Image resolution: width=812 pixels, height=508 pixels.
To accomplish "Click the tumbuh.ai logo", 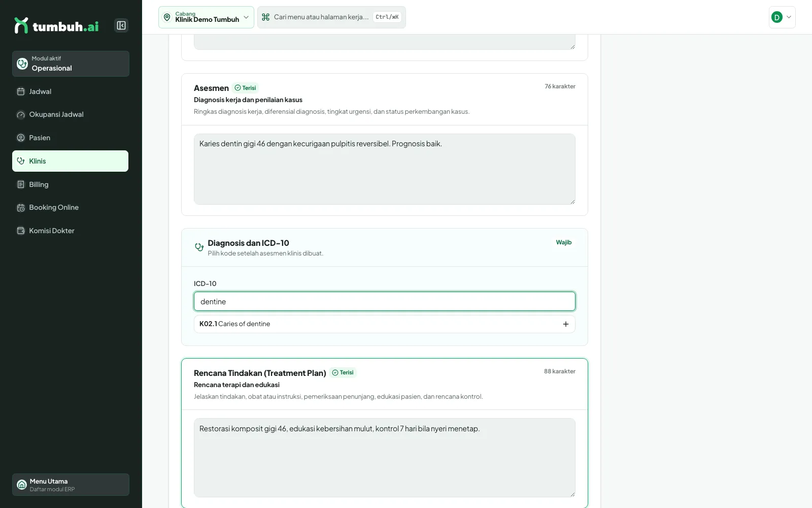I will [x=56, y=25].
